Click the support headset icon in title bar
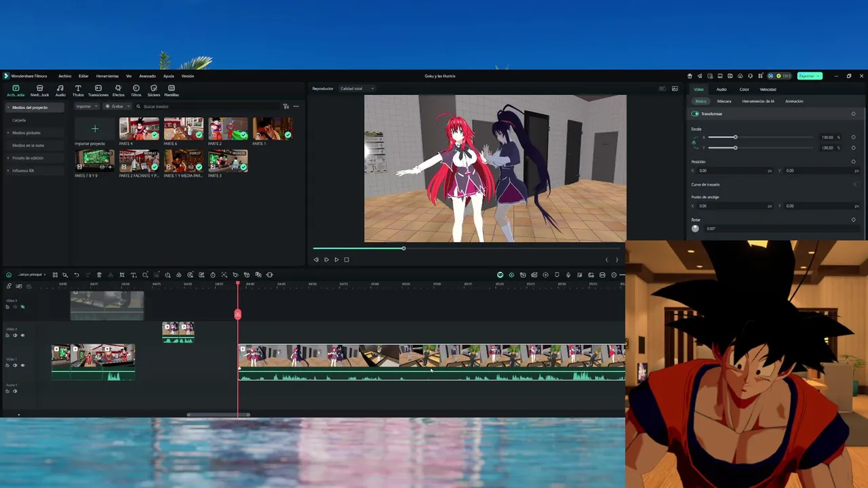Screen dimensions: 868x488 [x=750, y=76]
